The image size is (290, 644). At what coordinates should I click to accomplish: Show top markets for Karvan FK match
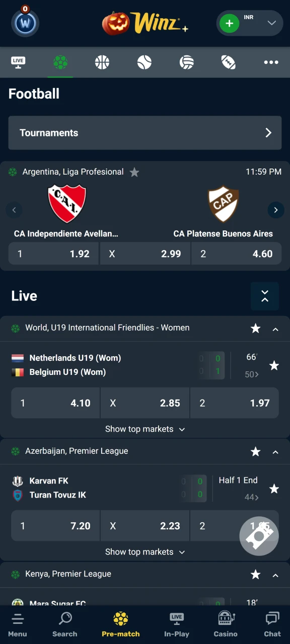[145, 551]
